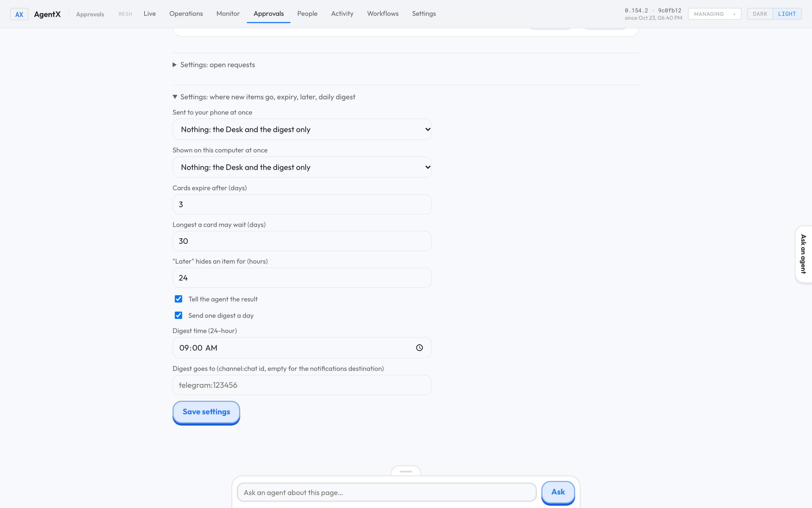Click the drag handle above the ask bar
This screenshot has width=812, height=508.
pyautogui.click(x=406, y=471)
